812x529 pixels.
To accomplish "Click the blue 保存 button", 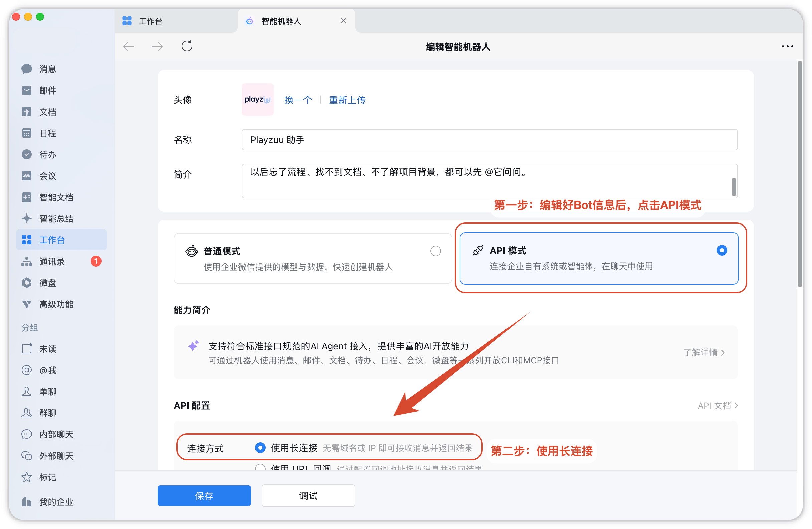I will pyautogui.click(x=204, y=496).
